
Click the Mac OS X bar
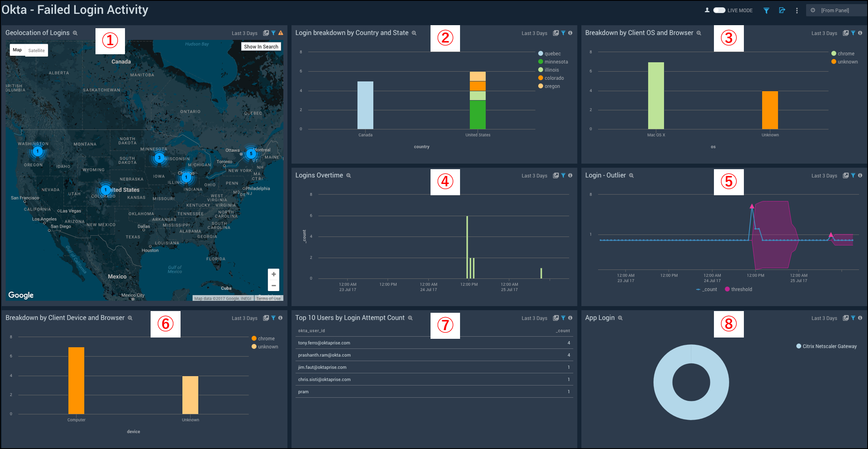(x=656, y=95)
